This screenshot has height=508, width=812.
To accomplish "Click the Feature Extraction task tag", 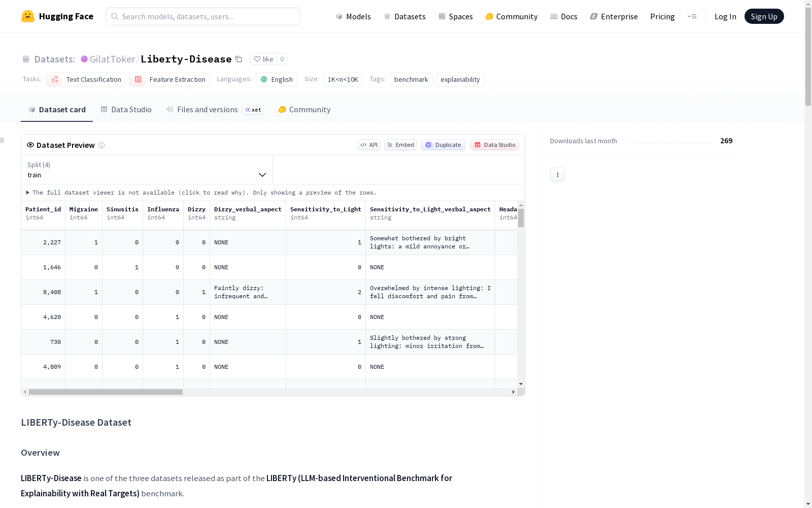I will 170,79.
